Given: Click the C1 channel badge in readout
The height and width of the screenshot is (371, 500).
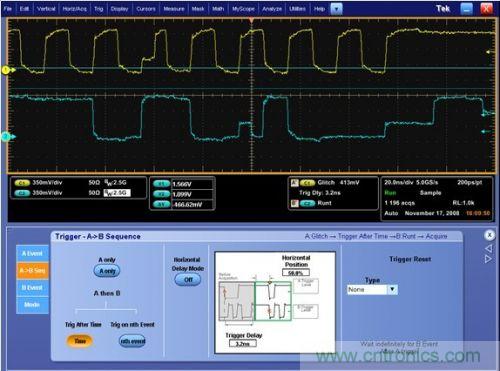Looking at the screenshot, I should tap(22, 183).
